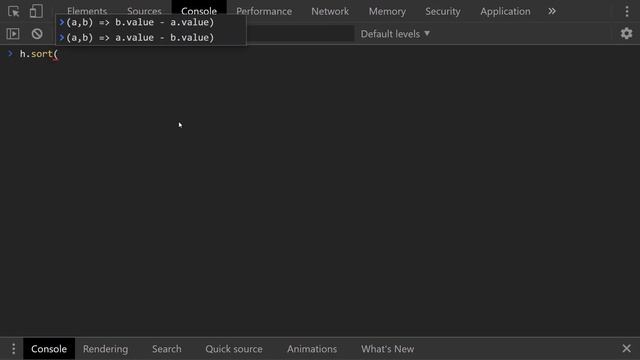Clear the console with the ban icon
This screenshot has width=640, height=360.
click(37, 33)
